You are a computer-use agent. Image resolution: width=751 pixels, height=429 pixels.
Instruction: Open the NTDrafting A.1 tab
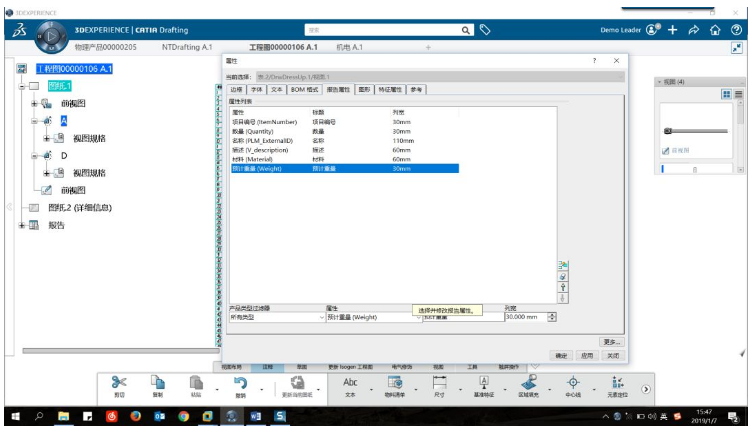[187, 47]
